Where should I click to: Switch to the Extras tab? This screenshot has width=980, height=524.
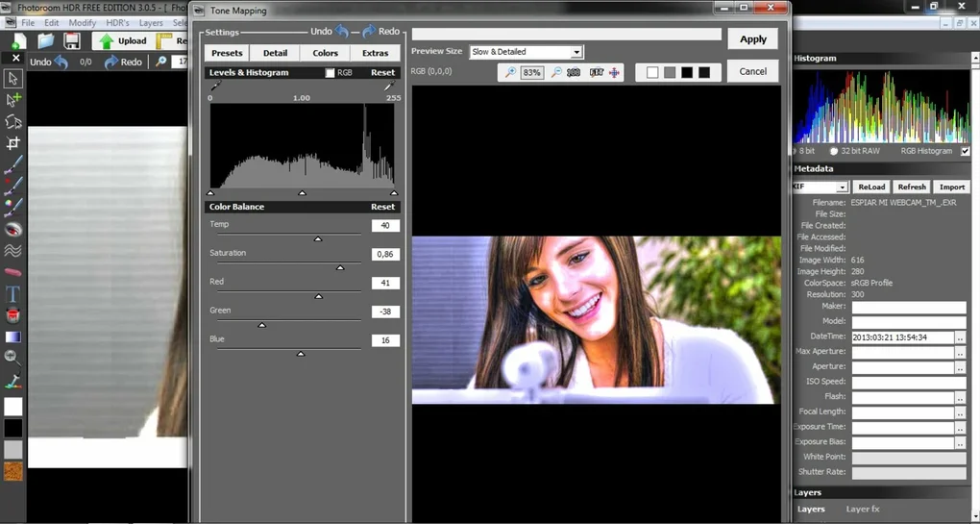pos(375,53)
